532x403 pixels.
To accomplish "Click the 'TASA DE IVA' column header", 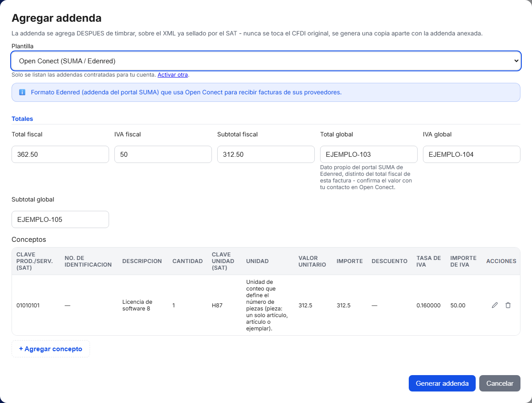I will click(429, 261).
